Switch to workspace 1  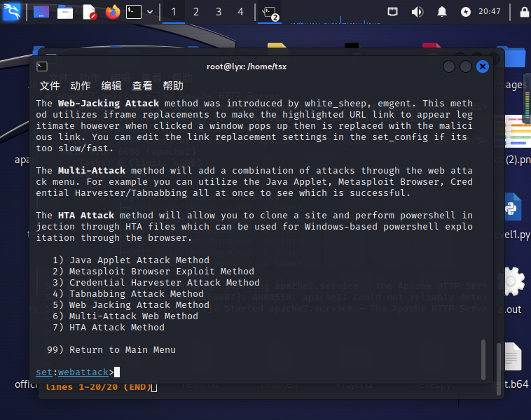click(174, 12)
